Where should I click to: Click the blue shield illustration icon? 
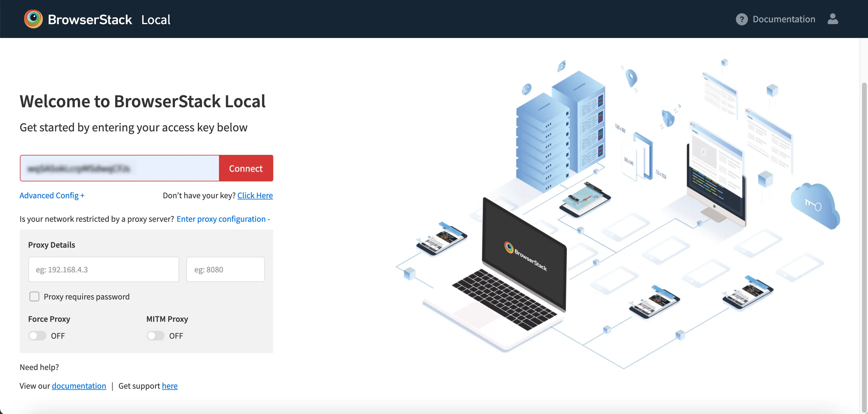(667, 118)
